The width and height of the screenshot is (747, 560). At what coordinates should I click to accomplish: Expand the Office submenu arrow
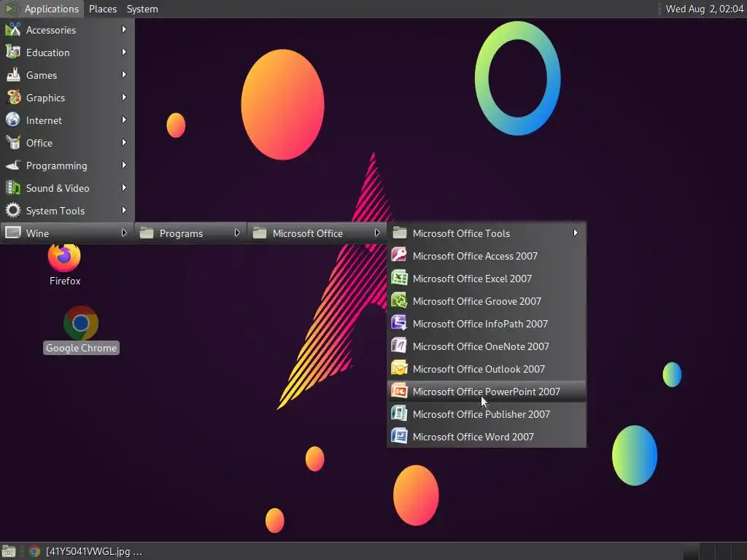(x=124, y=142)
